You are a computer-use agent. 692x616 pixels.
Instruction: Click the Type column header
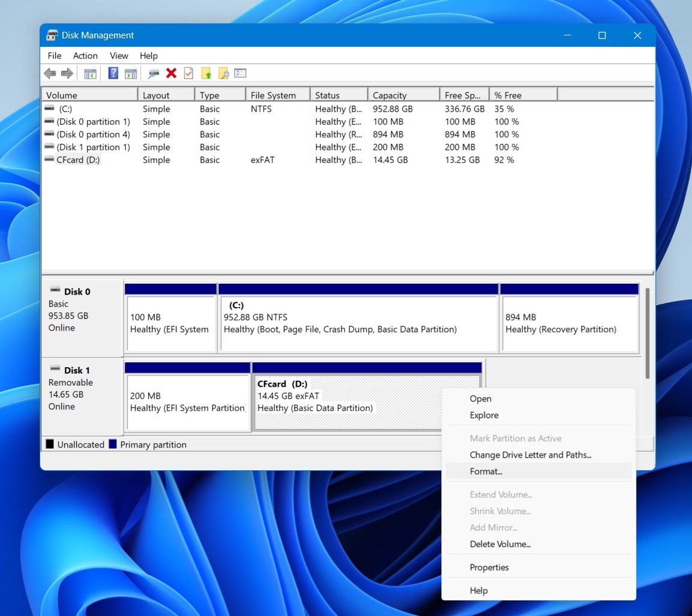coord(220,95)
